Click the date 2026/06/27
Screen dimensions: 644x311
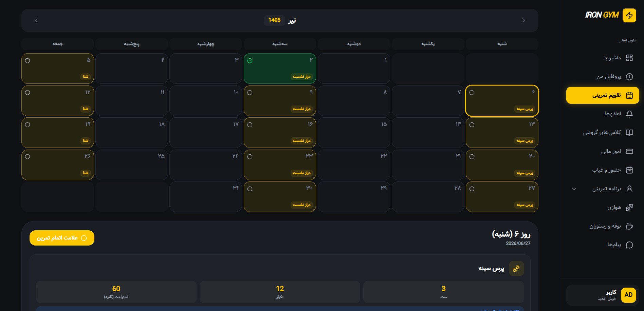coord(518,244)
